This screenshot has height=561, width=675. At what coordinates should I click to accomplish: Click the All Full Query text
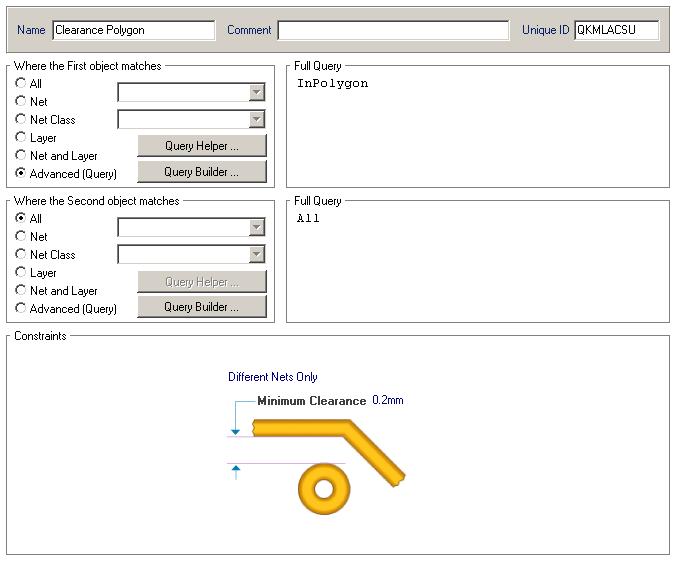coord(308,218)
